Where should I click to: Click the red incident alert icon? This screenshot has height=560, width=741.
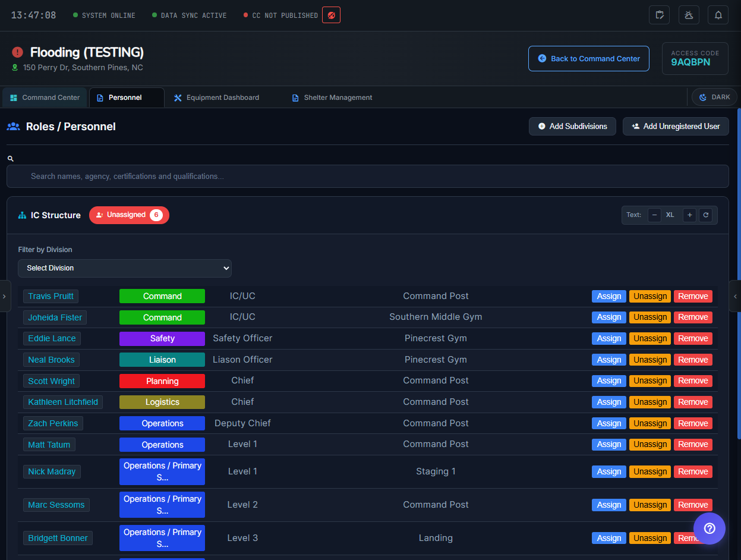(x=17, y=52)
